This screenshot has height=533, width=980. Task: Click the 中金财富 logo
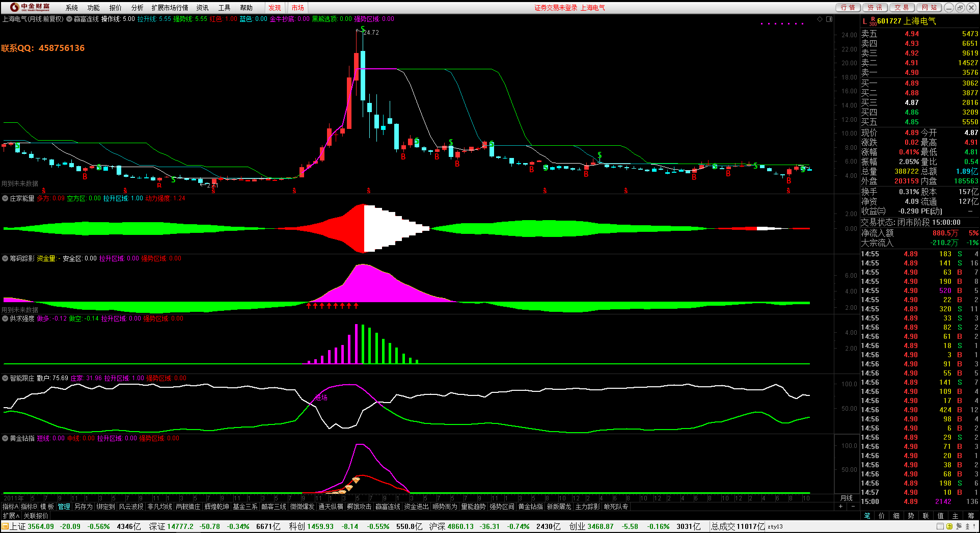(30, 7)
